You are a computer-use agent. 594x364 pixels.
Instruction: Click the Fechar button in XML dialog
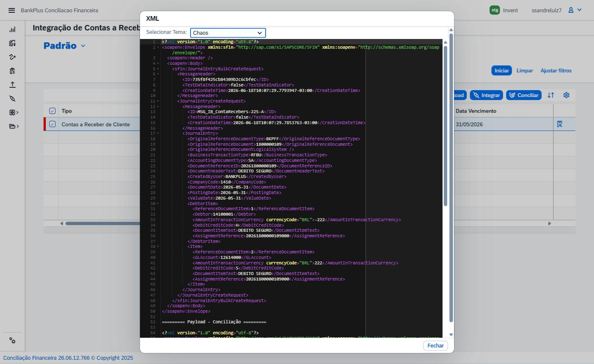tap(435, 346)
